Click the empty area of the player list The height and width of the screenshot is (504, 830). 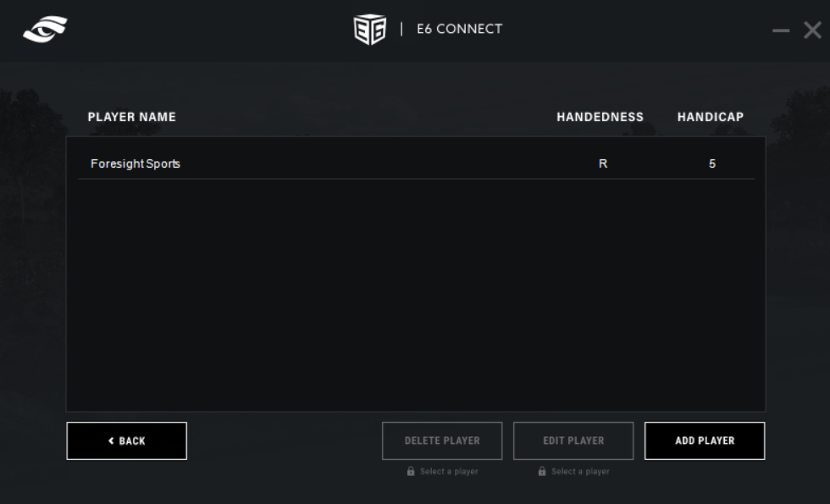click(x=415, y=296)
